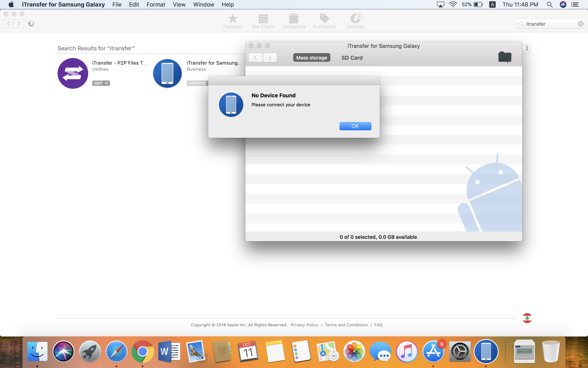588x368 pixels.
Task: Open Notes from the Dock
Action: click(275, 351)
